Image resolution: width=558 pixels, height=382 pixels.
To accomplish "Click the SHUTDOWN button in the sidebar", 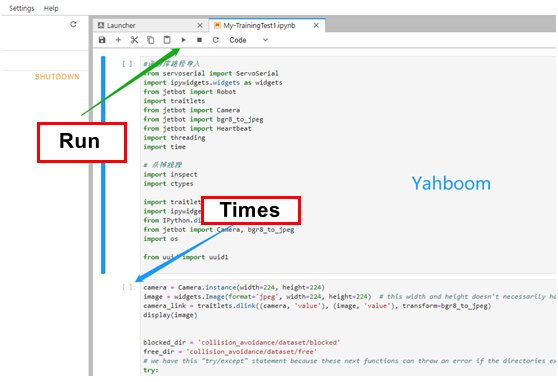I will pyautogui.click(x=57, y=77).
